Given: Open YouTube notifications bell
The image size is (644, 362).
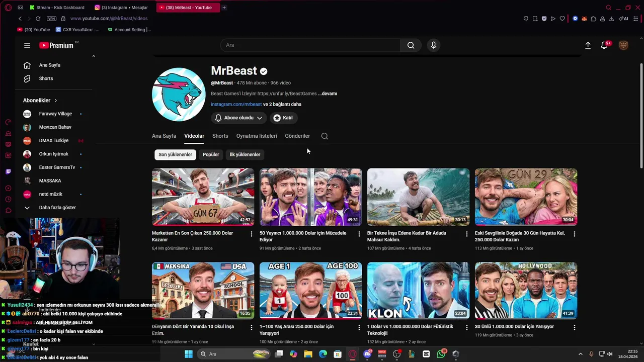Looking at the screenshot, I should coord(604,45).
